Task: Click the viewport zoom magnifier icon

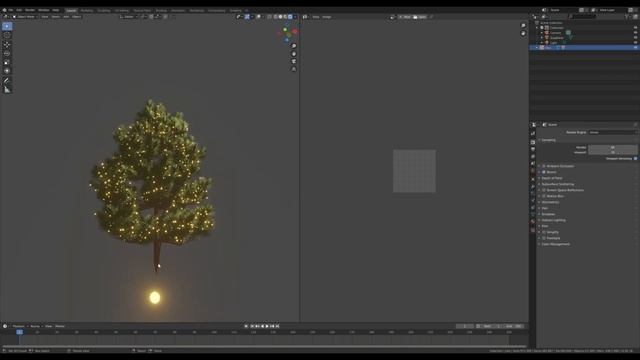Action: pyautogui.click(x=293, y=46)
